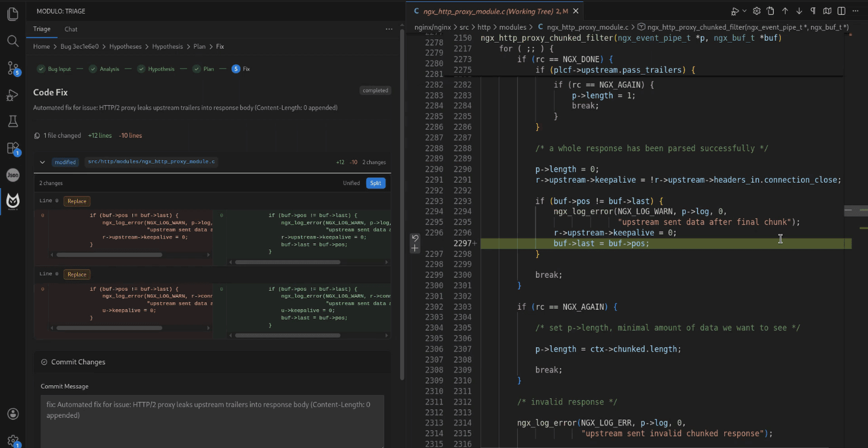Collapse the modified ngx_http_proxy_module.c file section
Screen dimensions: 868x448
[x=42, y=162]
